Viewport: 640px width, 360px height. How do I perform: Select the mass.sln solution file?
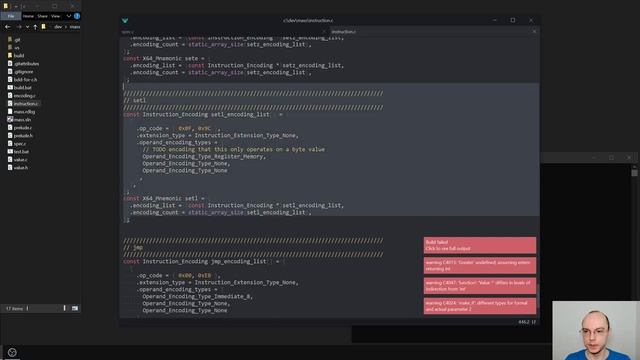click(22, 120)
